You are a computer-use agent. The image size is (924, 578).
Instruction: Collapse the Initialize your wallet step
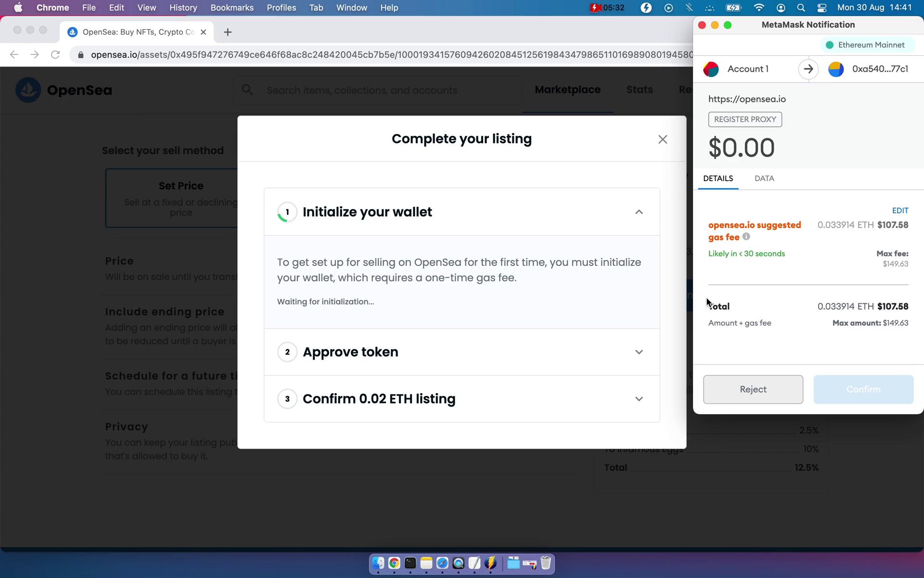[x=639, y=211]
